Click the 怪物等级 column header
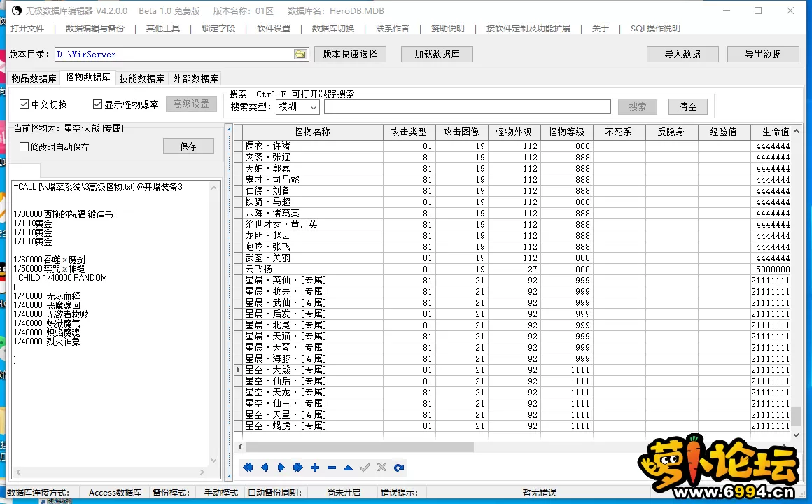The image size is (812, 504). [x=566, y=132]
